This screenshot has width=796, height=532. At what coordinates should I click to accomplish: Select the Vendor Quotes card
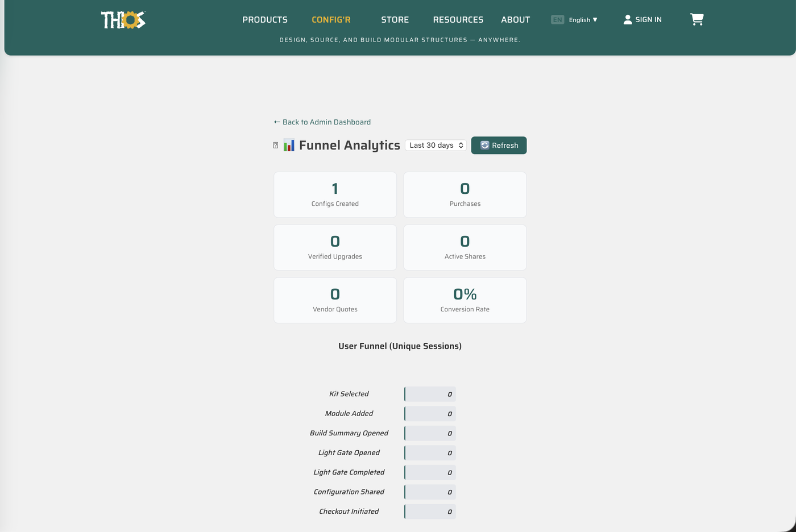click(x=335, y=300)
